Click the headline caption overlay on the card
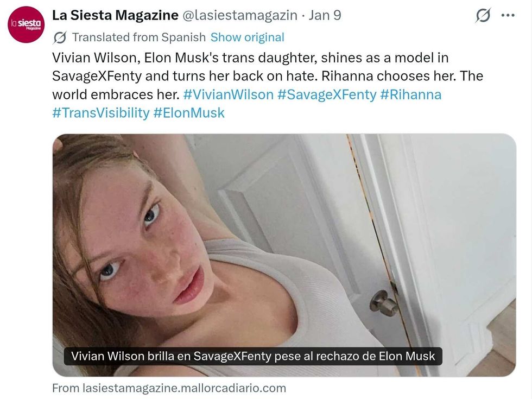Image resolution: width=532 pixels, height=399 pixels. (253, 357)
